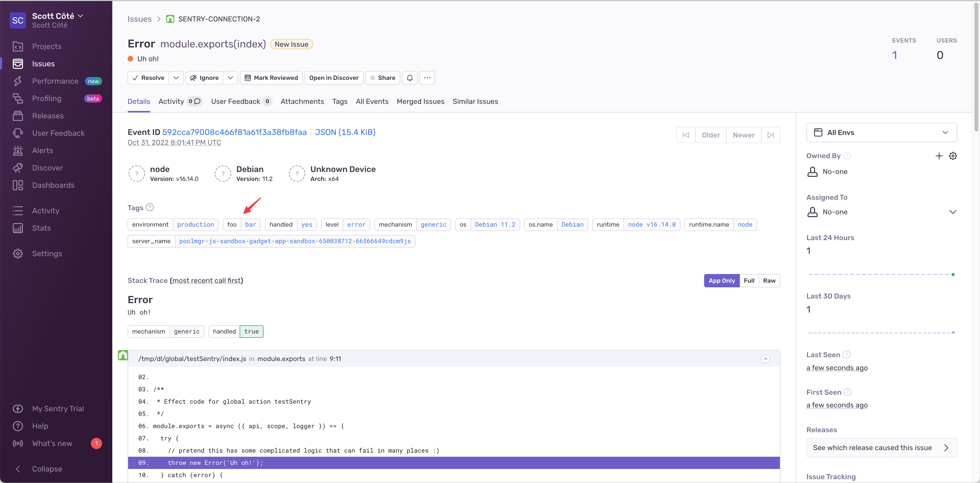980x483 pixels.
Task: Click the Newer event button
Action: tap(744, 135)
